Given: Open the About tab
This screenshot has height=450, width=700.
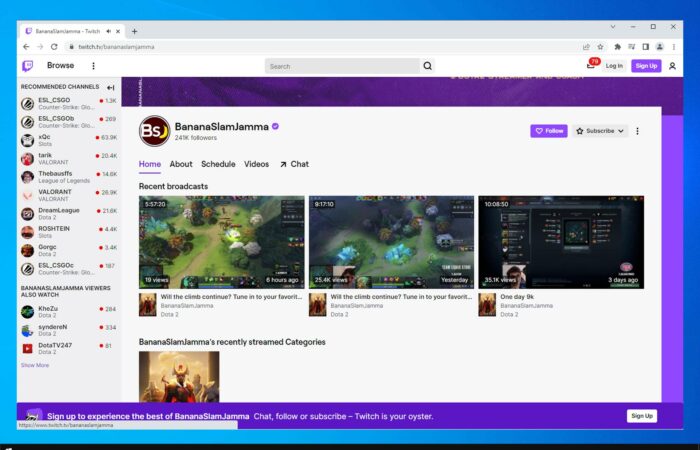Looking at the screenshot, I should (181, 164).
